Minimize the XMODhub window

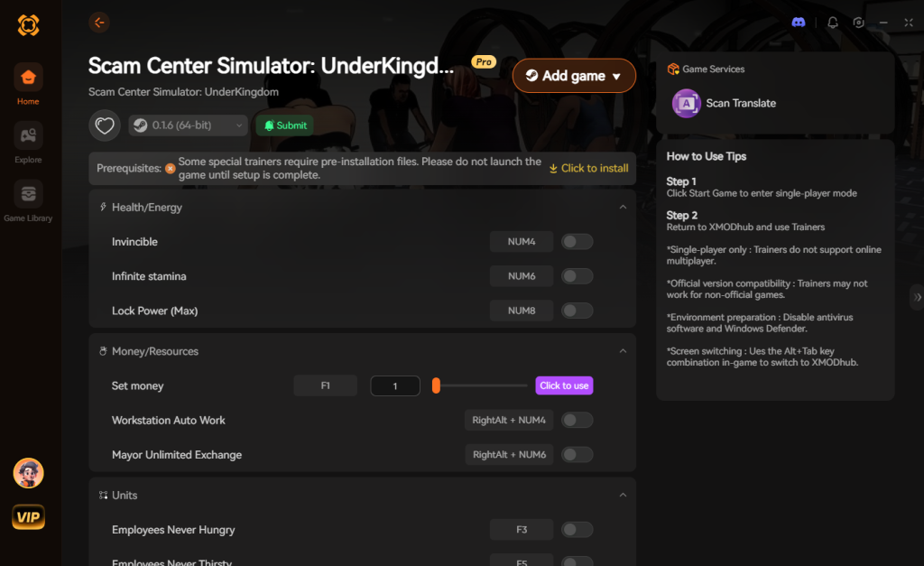click(883, 23)
